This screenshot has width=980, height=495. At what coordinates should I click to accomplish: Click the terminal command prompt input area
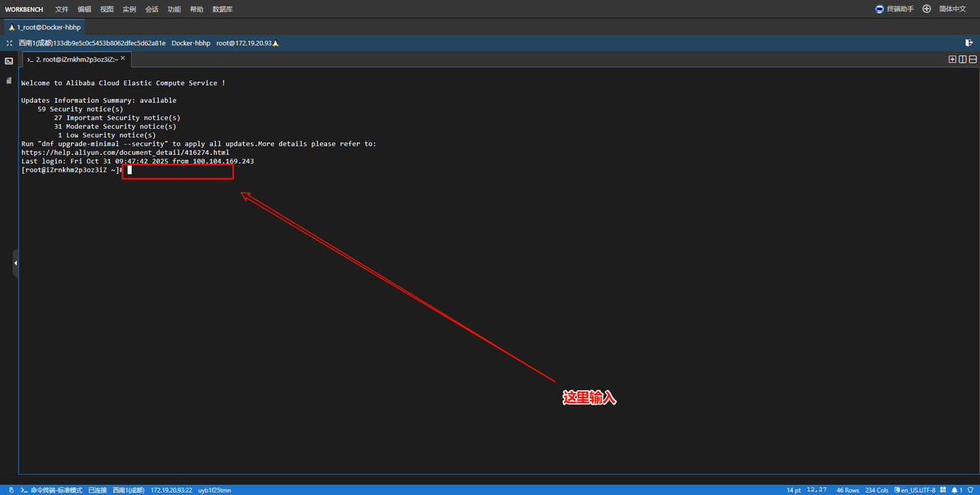tap(177, 170)
